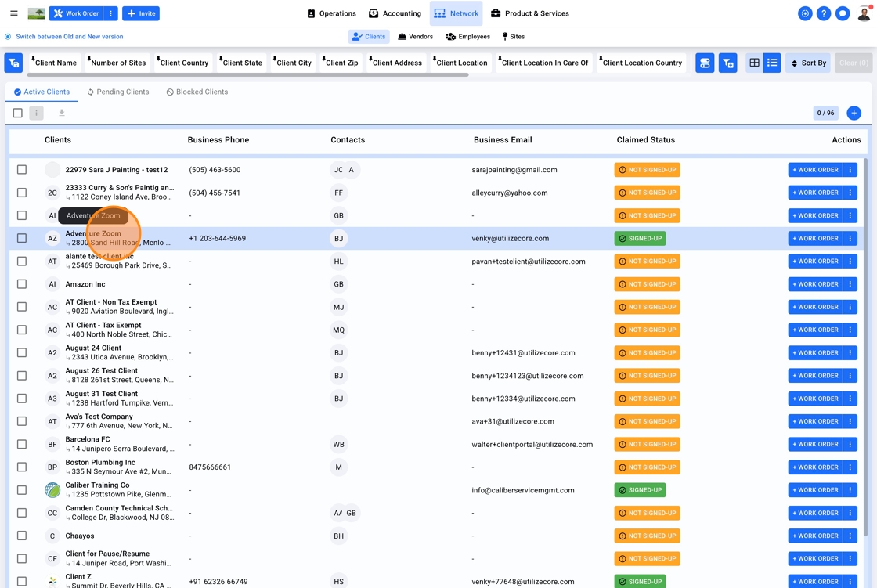
Task: Add Work Order for Amazon Inc
Action: coord(815,284)
